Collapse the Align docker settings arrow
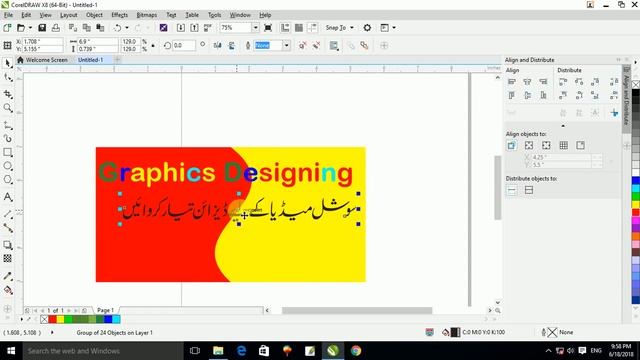 coord(563,126)
